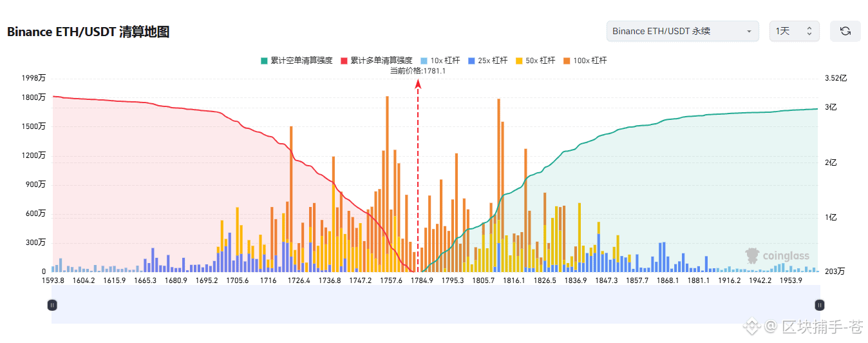
Task: Click the left zoom slider handle
Action: coord(52,305)
